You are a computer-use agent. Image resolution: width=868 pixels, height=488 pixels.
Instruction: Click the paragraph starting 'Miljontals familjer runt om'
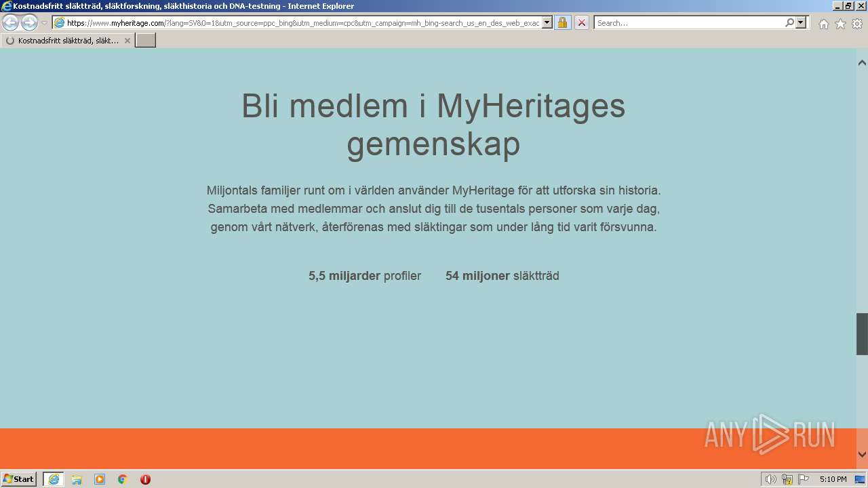434,209
